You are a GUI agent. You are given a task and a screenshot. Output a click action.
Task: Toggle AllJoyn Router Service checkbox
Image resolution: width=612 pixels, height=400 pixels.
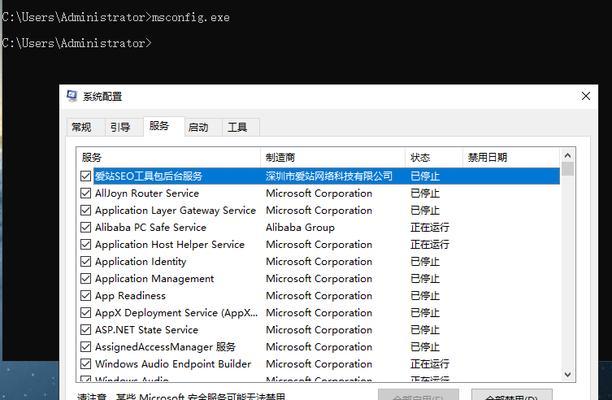tap(85, 193)
